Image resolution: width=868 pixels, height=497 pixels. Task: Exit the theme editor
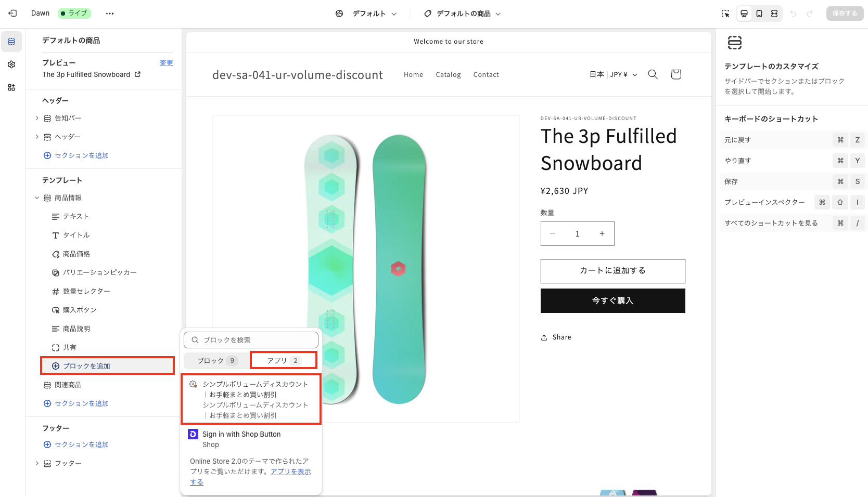(12, 13)
